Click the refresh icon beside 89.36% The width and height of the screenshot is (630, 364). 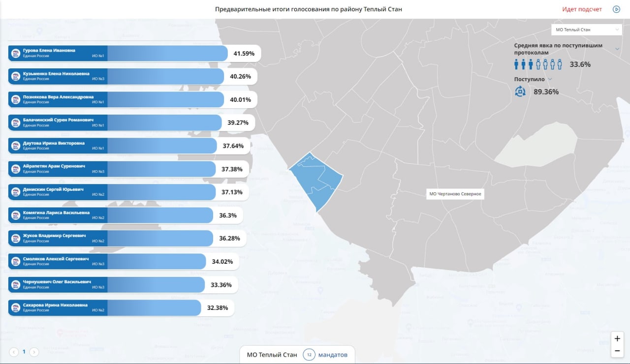point(520,91)
